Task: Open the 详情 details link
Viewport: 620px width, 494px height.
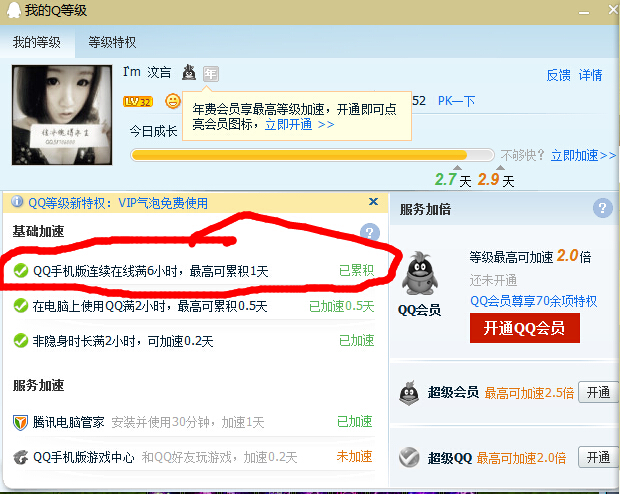Action: tap(590, 75)
